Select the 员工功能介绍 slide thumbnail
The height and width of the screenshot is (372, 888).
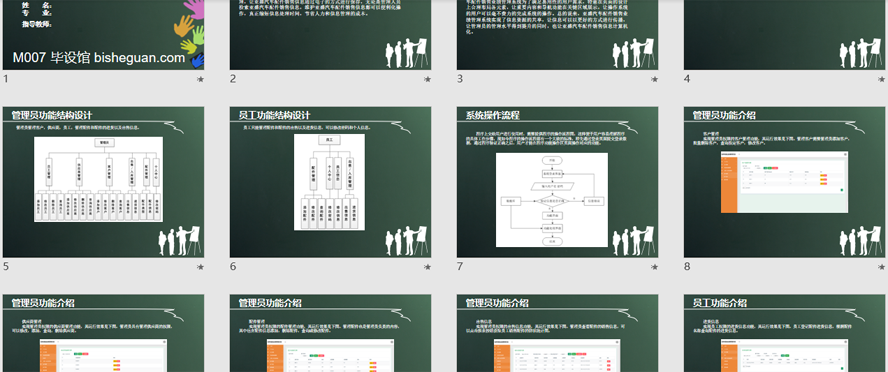click(x=785, y=333)
